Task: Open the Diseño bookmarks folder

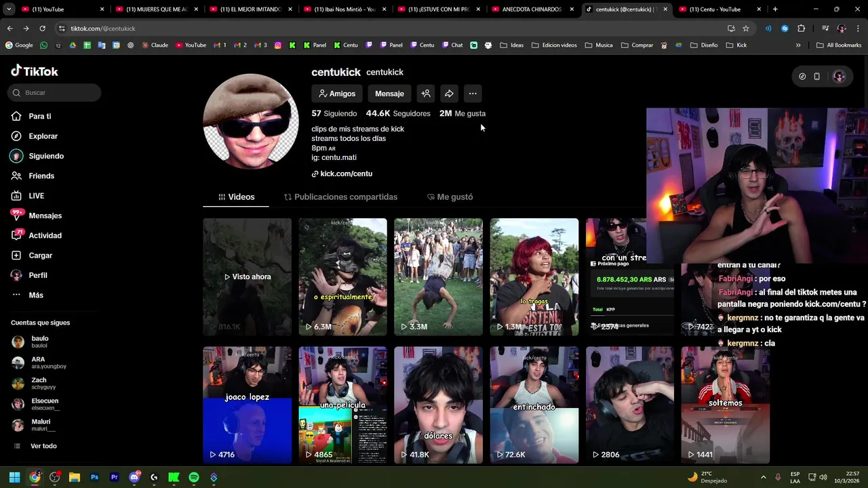Action: pos(704,45)
